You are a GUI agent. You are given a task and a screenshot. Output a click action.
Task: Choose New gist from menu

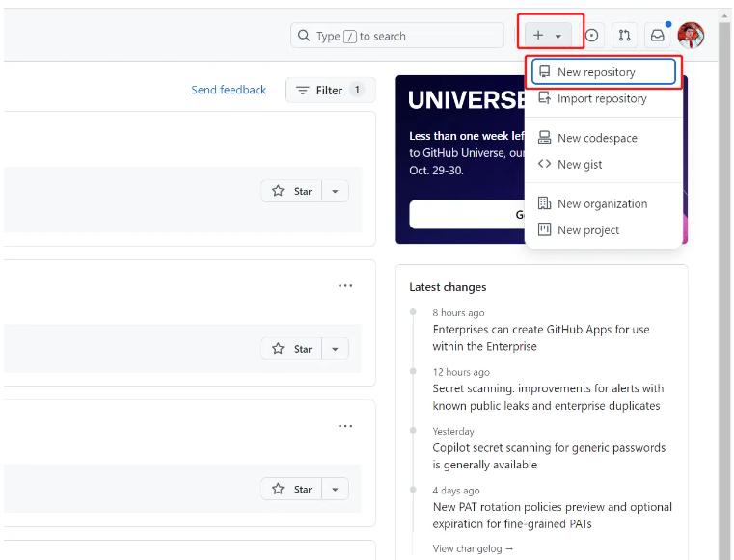click(x=580, y=164)
